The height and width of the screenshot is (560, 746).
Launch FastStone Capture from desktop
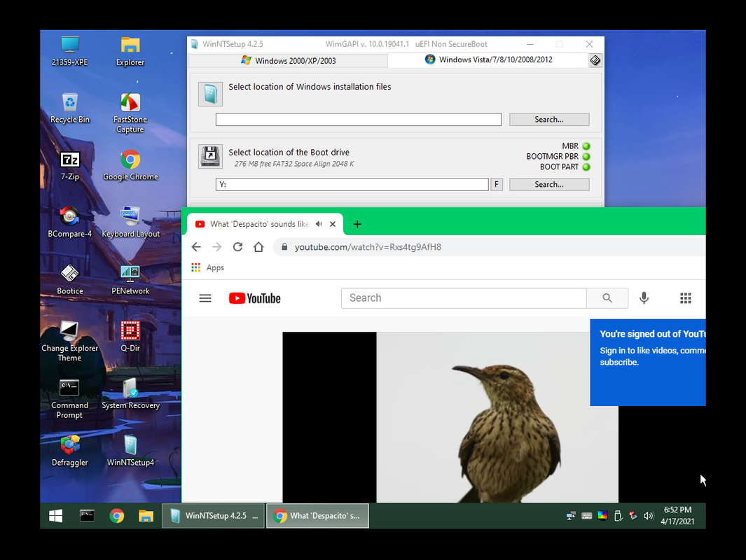(x=130, y=113)
